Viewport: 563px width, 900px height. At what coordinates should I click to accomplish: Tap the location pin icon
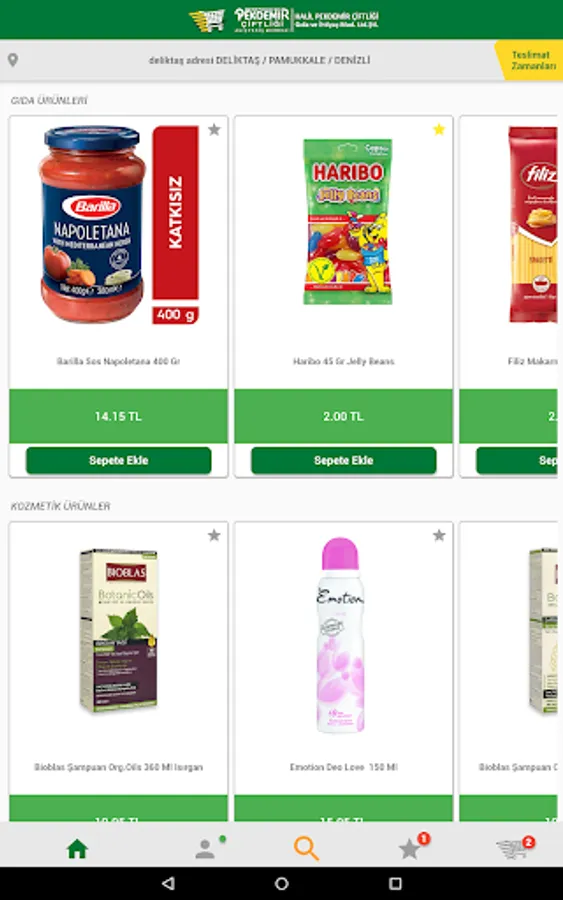pyautogui.click(x=13, y=60)
